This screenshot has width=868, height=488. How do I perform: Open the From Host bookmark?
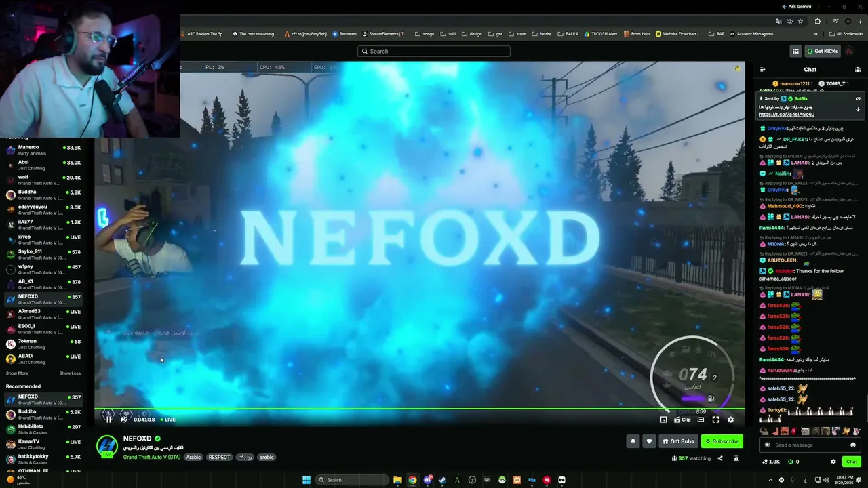click(x=637, y=34)
